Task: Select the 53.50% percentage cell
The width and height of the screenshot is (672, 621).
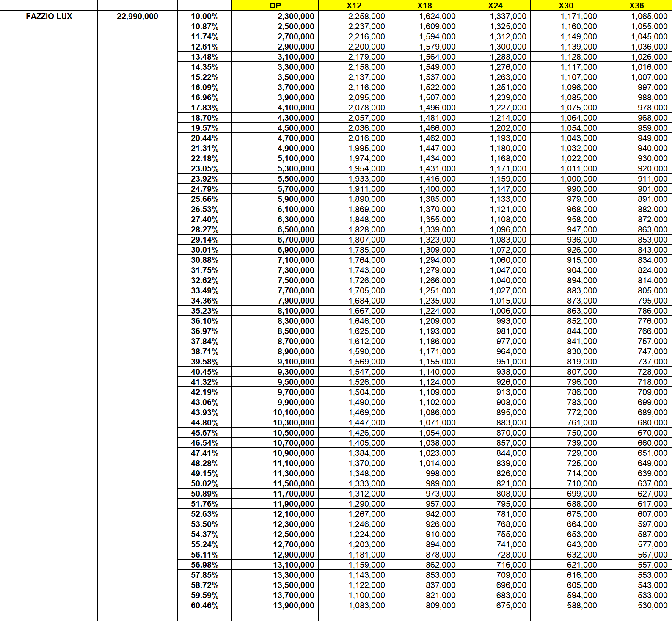Action: pyautogui.click(x=205, y=524)
